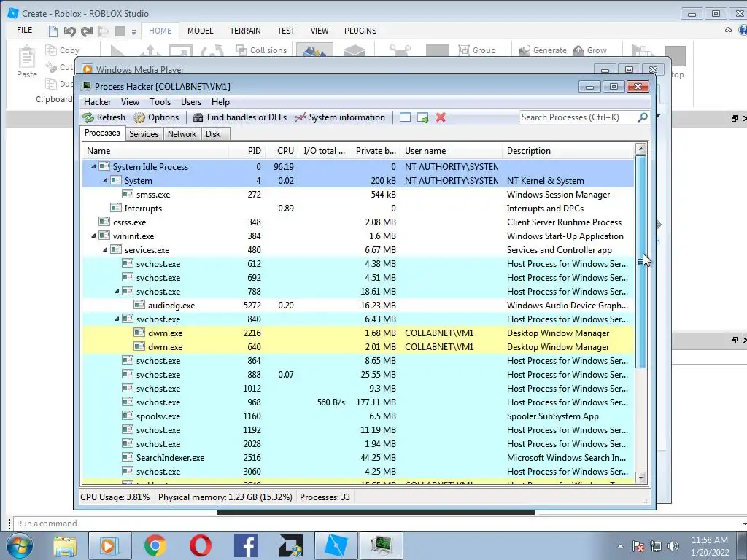Click the svchost.exe PID 3060 icon

(128, 471)
